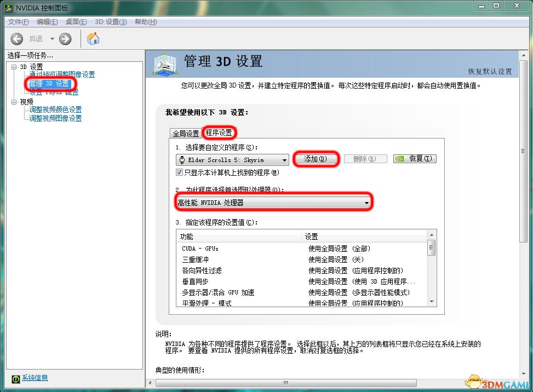Collapse the 3D 设置 tree node
Viewport: 533px width, 392px height.
(14, 67)
